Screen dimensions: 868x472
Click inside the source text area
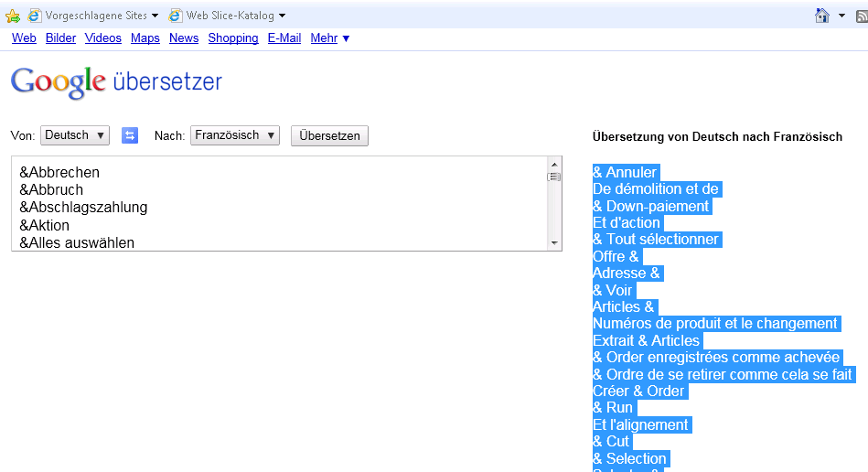(x=279, y=204)
